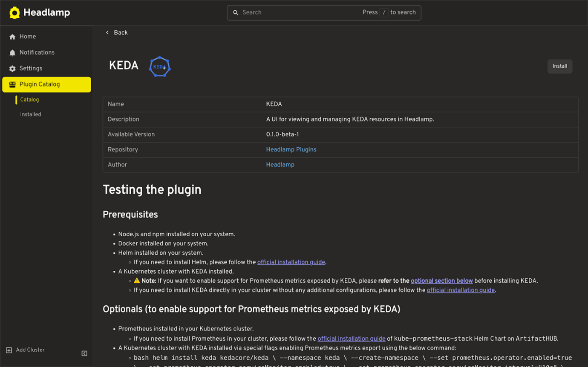Open the Add Cluster label

pos(30,350)
